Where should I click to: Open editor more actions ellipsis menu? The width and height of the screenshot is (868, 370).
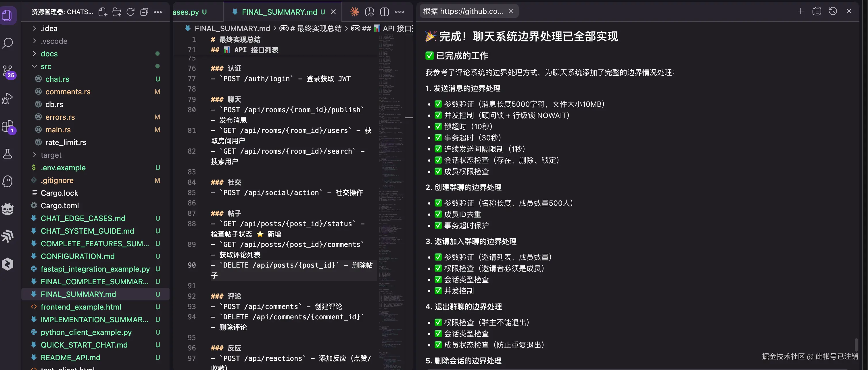tap(399, 12)
